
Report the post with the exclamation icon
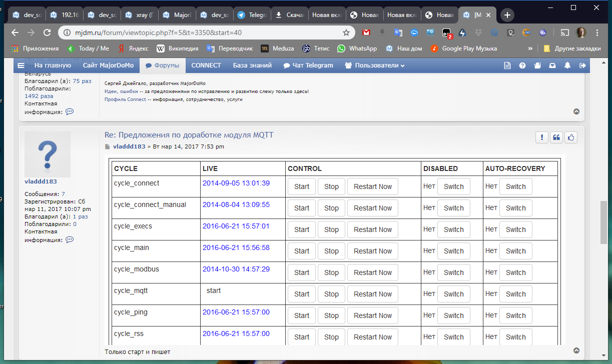tap(541, 137)
